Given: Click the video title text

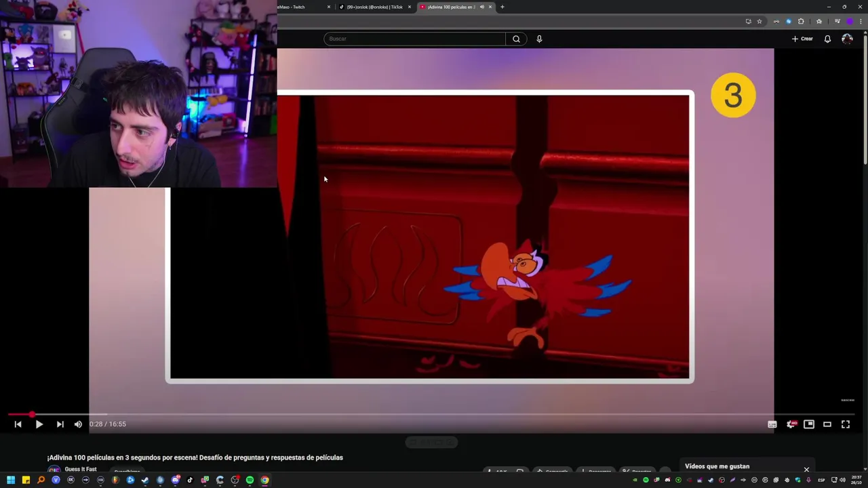Looking at the screenshot, I should [195, 457].
